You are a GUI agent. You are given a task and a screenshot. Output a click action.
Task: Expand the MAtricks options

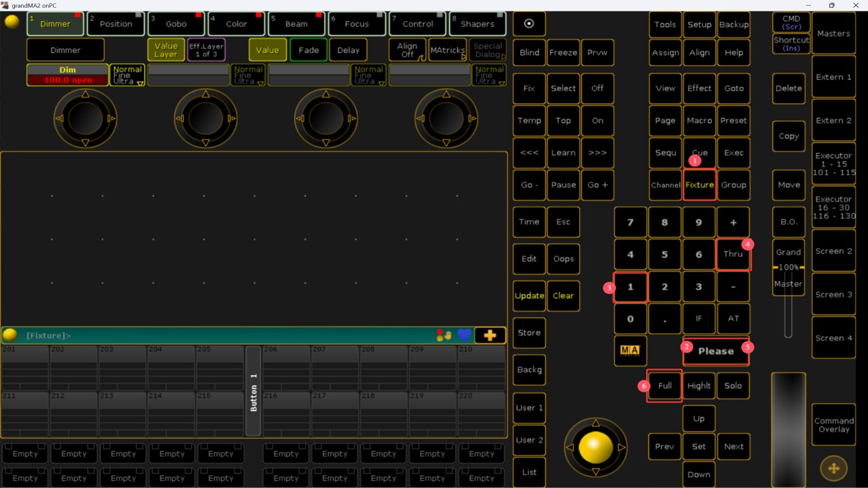(448, 50)
